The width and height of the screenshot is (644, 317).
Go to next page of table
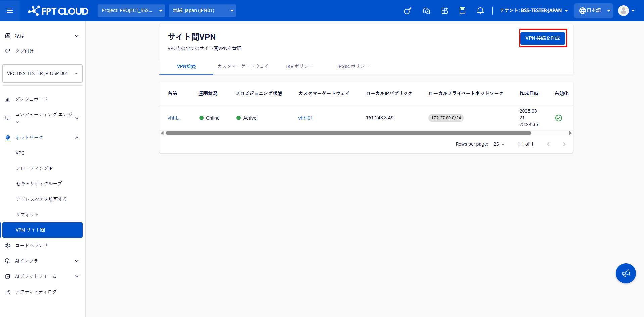tap(564, 144)
